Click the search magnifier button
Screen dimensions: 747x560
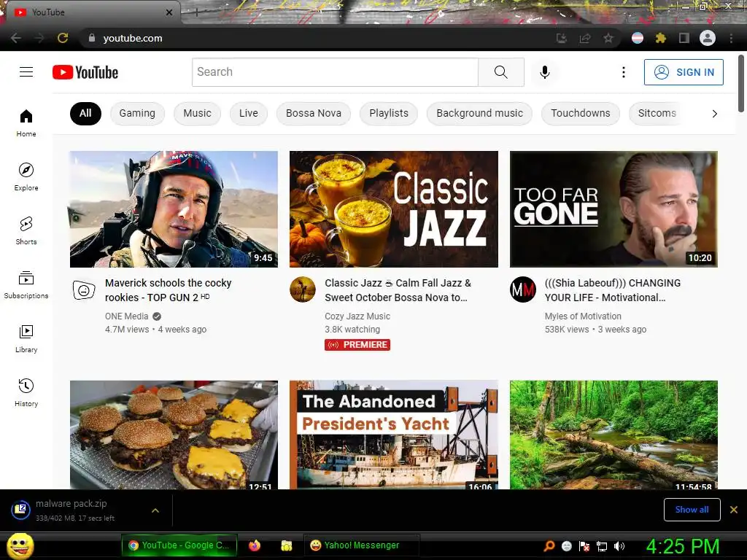click(x=500, y=72)
